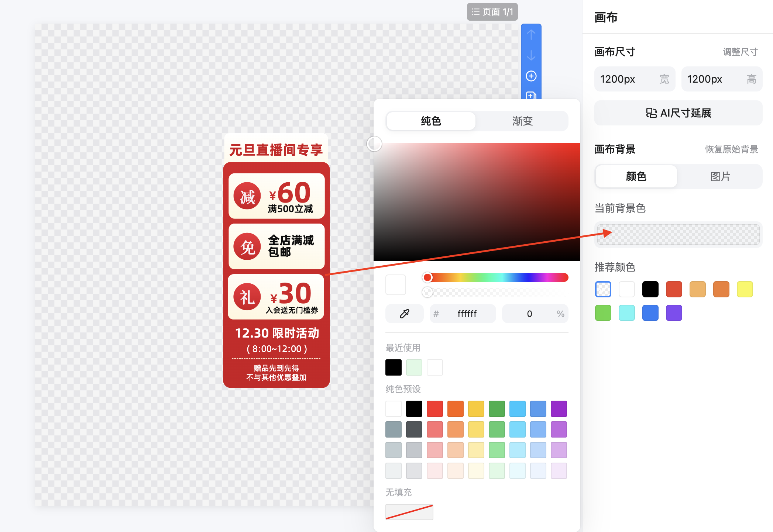Image resolution: width=773 pixels, height=532 pixels.
Task: Select the black swatch under 最近使用
Action: pyautogui.click(x=393, y=367)
